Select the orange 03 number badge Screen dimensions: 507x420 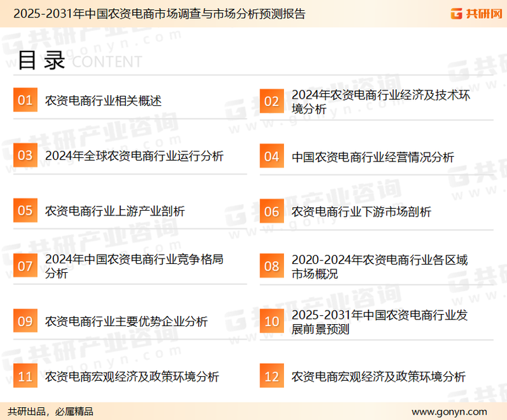coord(25,155)
